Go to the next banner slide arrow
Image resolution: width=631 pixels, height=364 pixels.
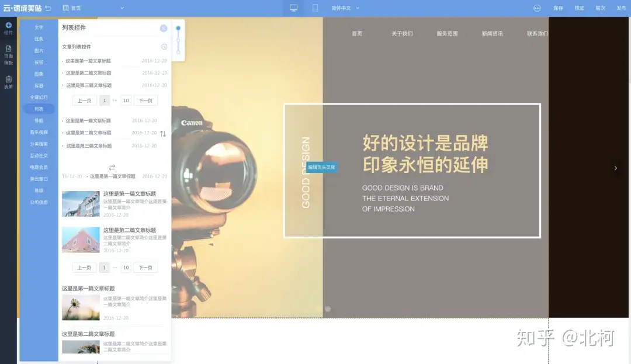tap(615, 168)
